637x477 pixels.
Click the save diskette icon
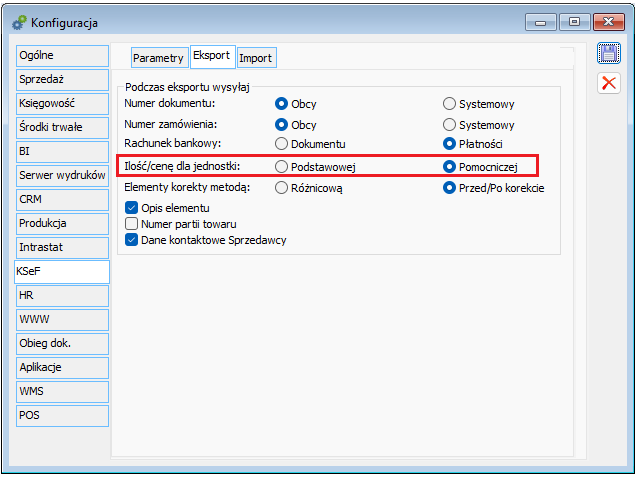click(x=608, y=54)
